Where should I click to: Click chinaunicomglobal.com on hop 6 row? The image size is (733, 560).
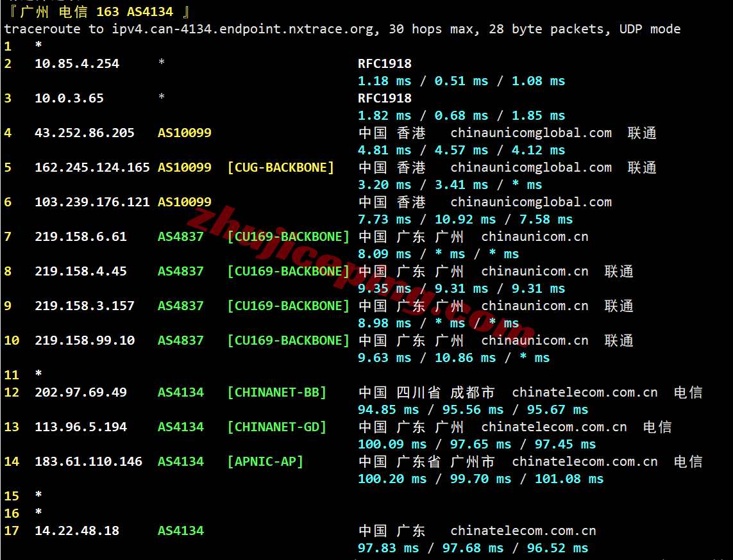click(530, 202)
